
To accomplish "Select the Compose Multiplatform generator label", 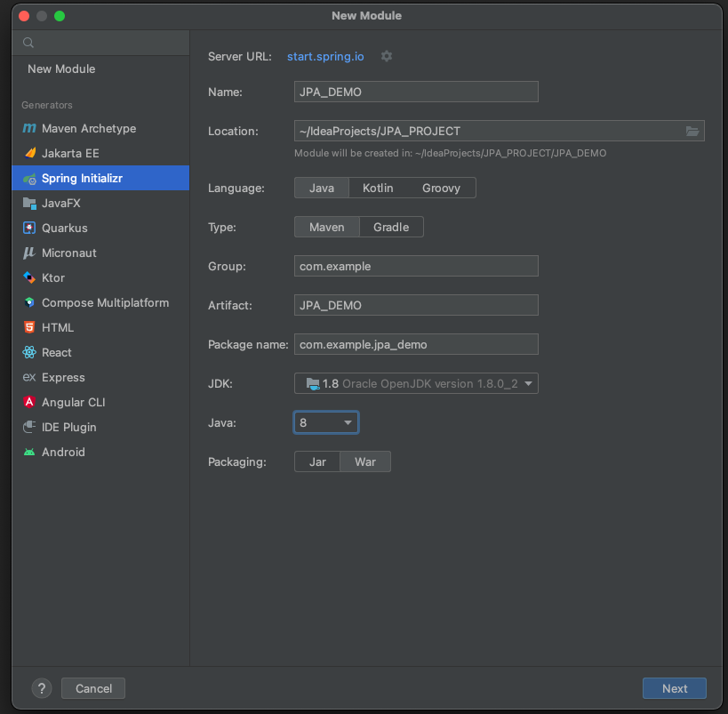I will [106, 302].
